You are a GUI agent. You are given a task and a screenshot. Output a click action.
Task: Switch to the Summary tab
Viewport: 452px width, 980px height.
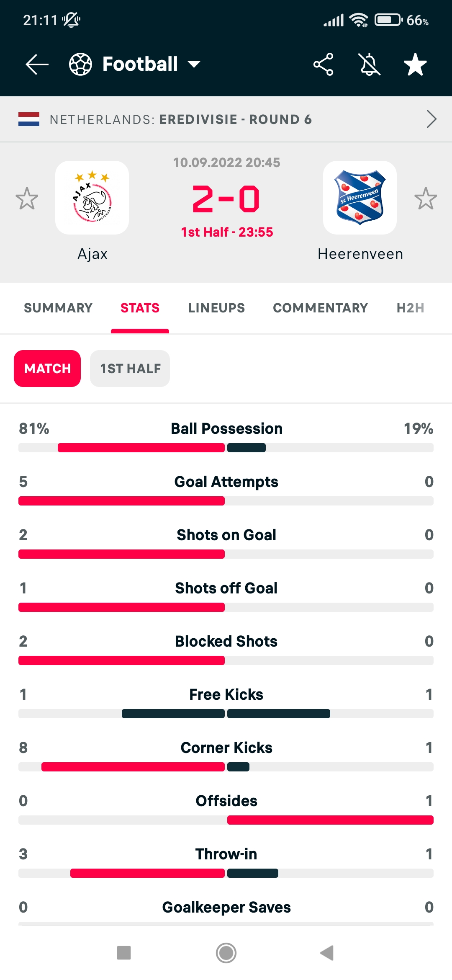[58, 308]
